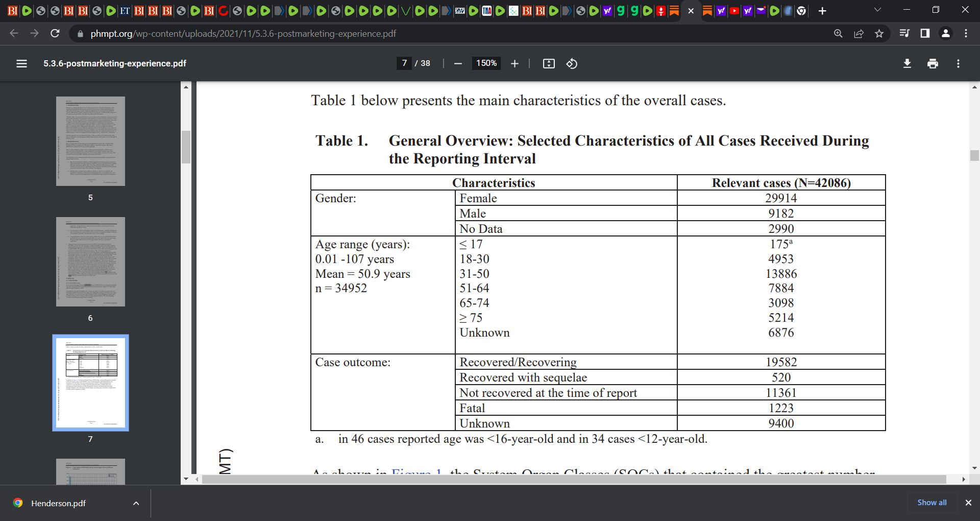The height and width of the screenshot is (521, 980).
Task: Click the Case outcome: label
Action: (353, 362)
